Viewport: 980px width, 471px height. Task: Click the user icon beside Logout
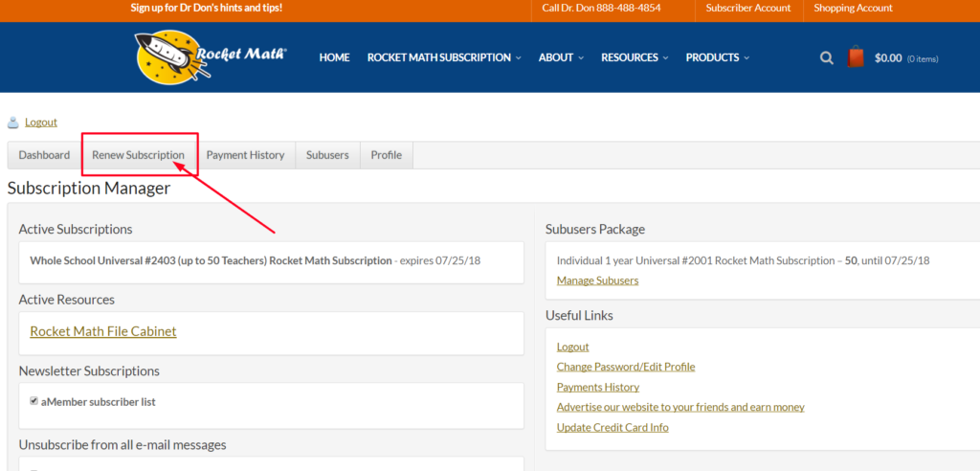(13, 123)
